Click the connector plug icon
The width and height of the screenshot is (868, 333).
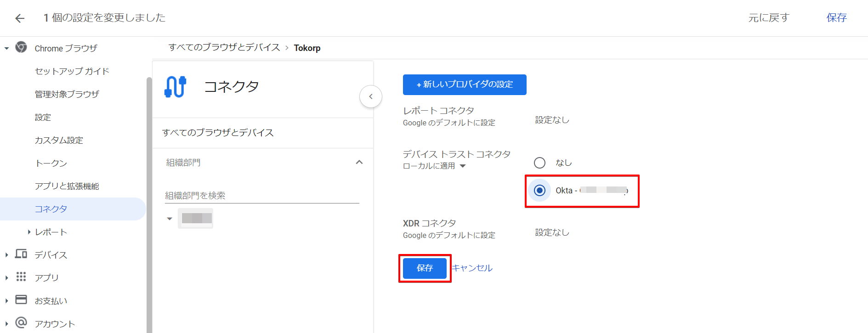click(x=175, y=87)
